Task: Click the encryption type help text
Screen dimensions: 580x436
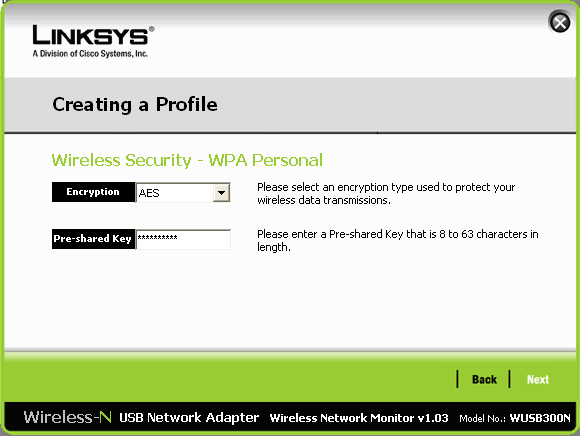Action: [x=386, y=193]
